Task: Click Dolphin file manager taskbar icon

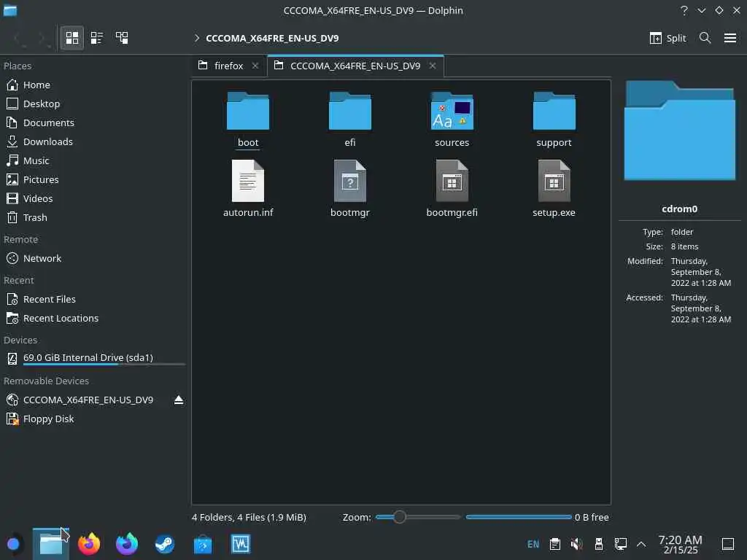Action: pos(51,544)
